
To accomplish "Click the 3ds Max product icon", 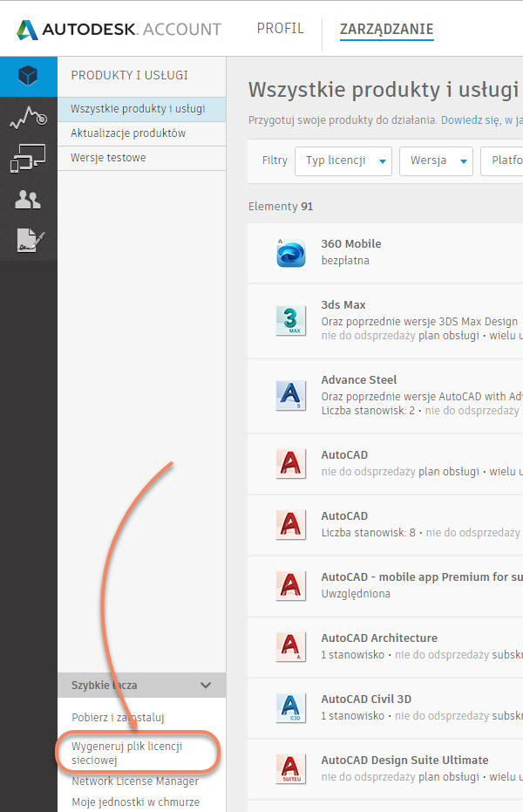I will 290,321.
